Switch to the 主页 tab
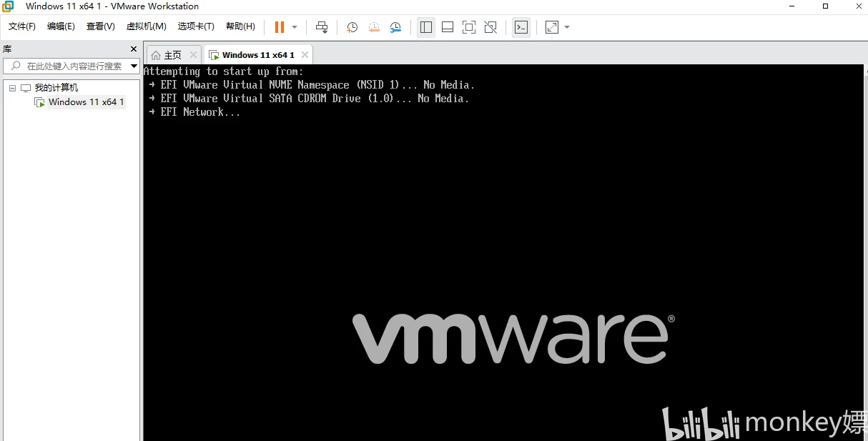The width and height of the screenshot is (868, 441). [x=174, y=55]
